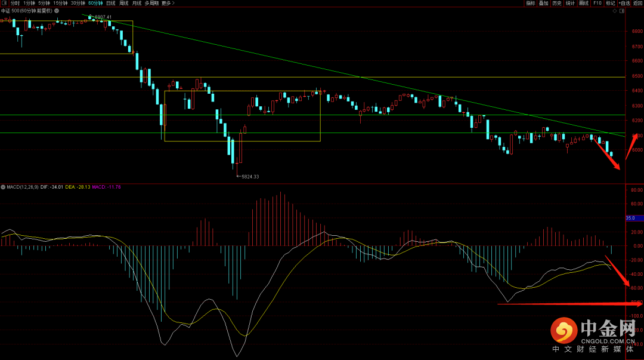644x360 pixels.
Task: Click the left panel toggle icon
Action: pos(5,3)
